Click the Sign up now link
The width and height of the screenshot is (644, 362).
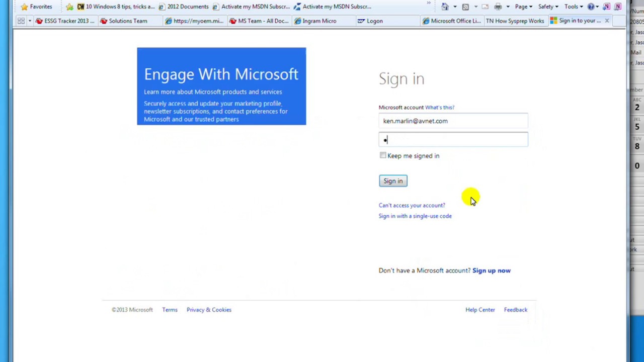pyautogui.click(x=492, y=270)
